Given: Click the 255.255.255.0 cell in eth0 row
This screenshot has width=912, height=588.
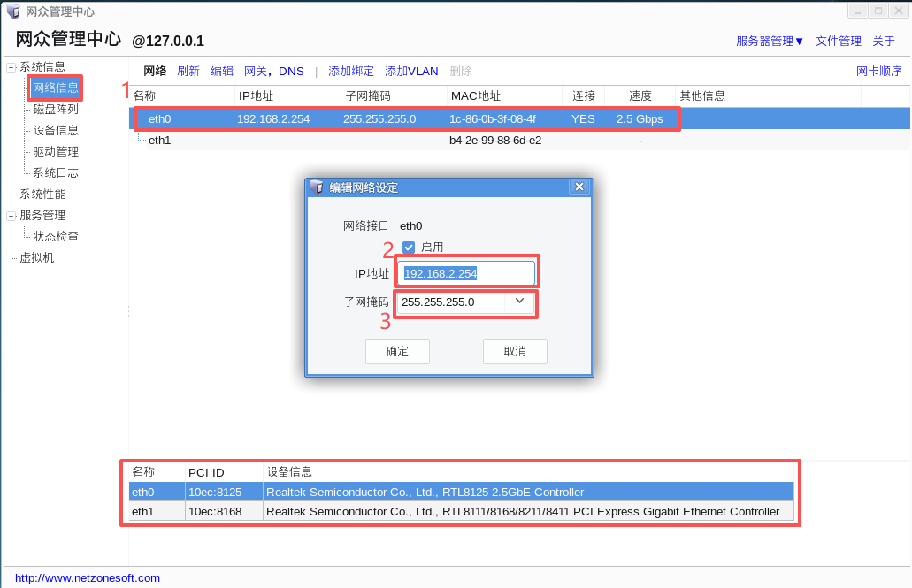Looking at the screenshot, I should [x=379, y=118].
